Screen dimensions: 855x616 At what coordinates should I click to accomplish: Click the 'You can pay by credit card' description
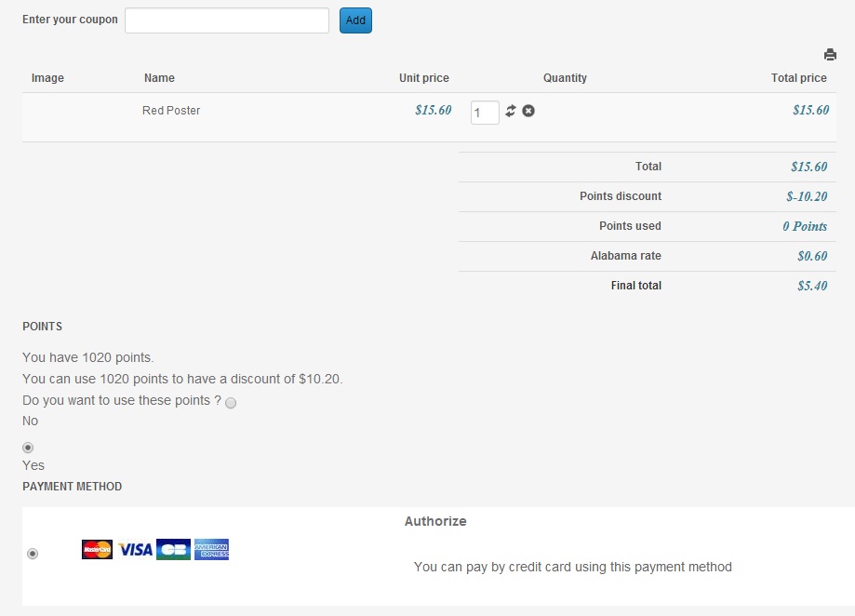[x=572, y=567]
